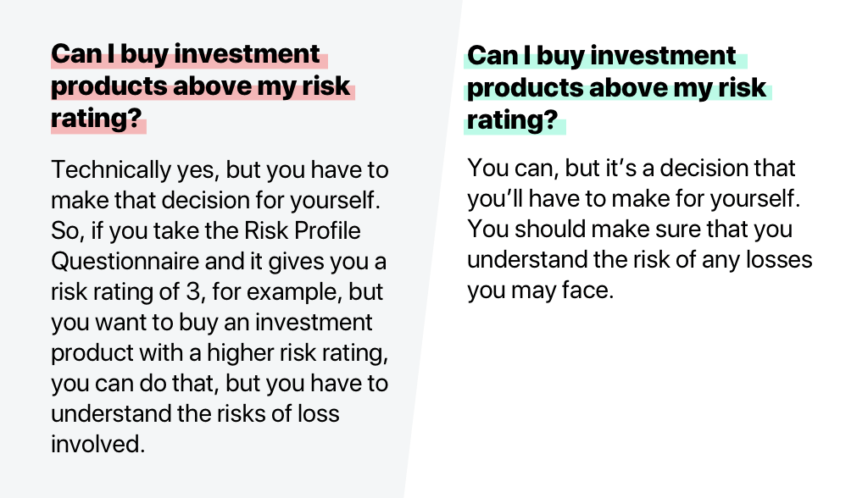
Task: Click the green-highlighted heading on the right
Action: click(x=616, y=88)
